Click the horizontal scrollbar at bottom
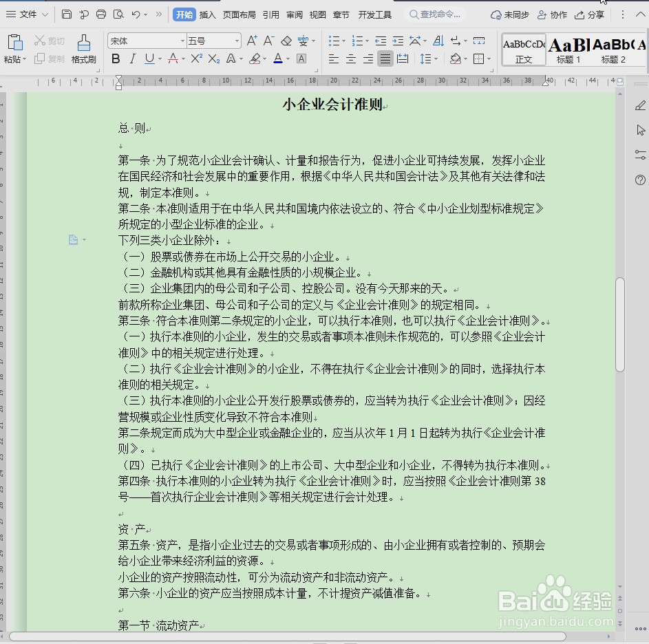Viewport: 649px width, 644px height. pyautogui.click(x=287, y=636)
